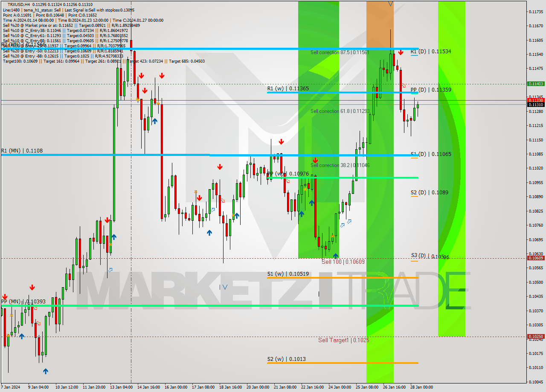Viewport: 546px width, 392px height.
Task: Click the PP (w) | 0.10976 label
Action: pos(288,174)
